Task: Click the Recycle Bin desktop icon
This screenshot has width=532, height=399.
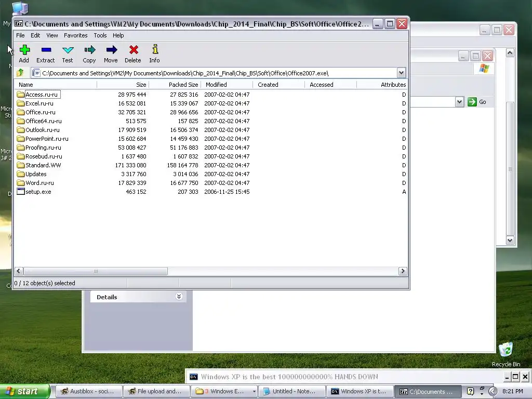Action: (x=506, y=350)
